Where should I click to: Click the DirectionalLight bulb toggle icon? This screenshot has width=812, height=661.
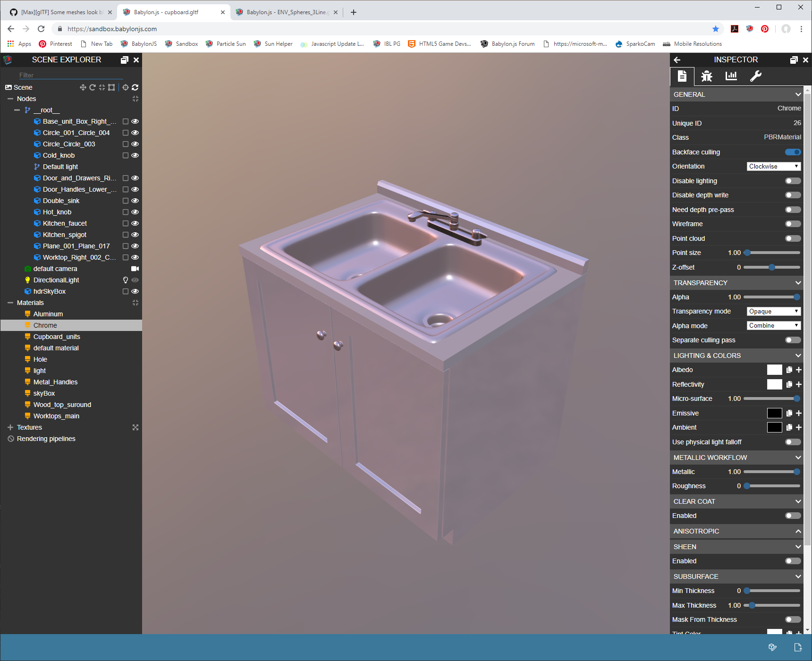coord(126,280)
